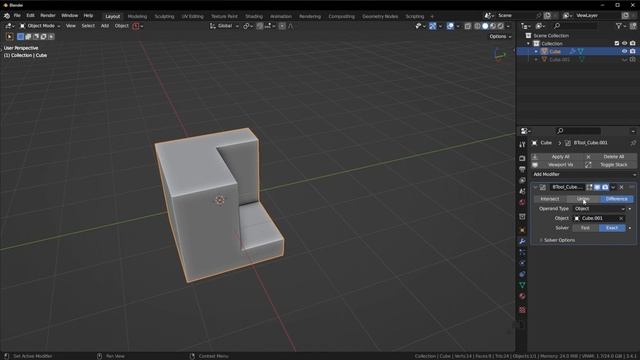Open the View Layer properties tab icon
The image size is (640, 360).
pos(522,180)
